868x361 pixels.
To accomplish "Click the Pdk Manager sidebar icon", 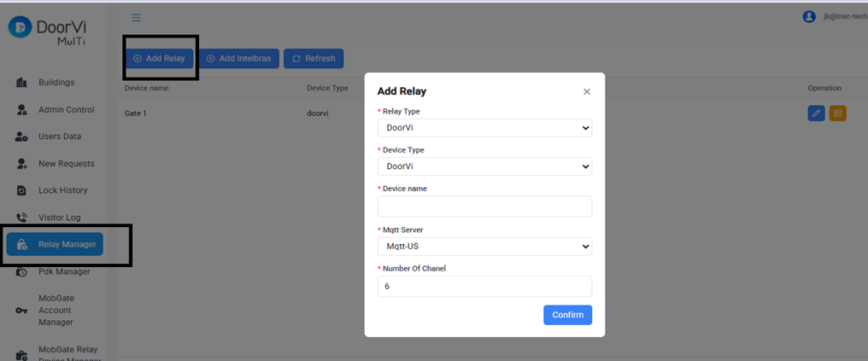I will coord(21,271).
